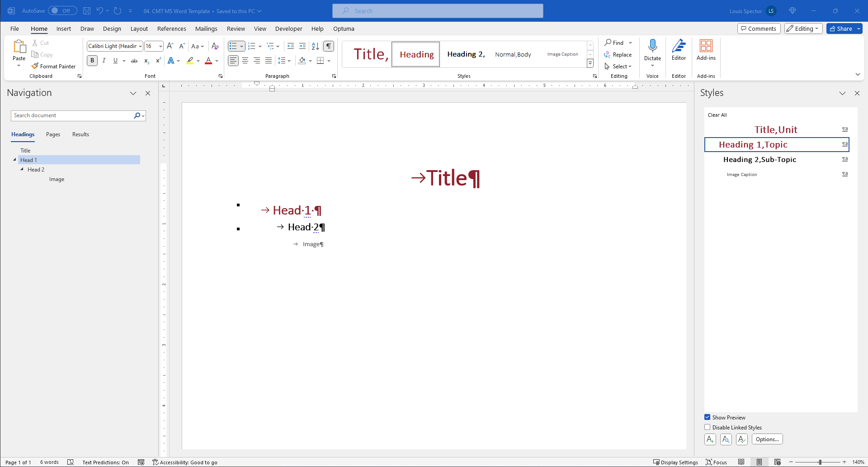This screenshot has height=467, width=868.
Task: Launch the Editor pane
Action: click(679, 50)
